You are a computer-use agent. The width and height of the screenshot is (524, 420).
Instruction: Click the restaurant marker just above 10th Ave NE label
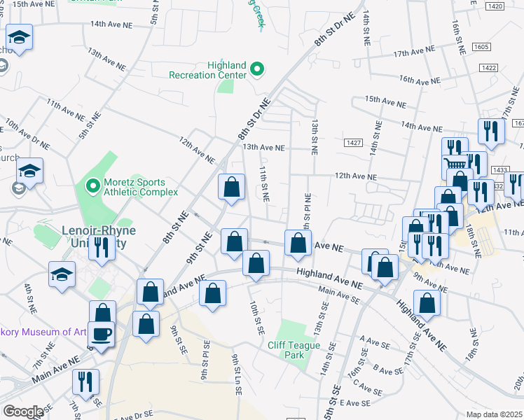tap(435, 246)
